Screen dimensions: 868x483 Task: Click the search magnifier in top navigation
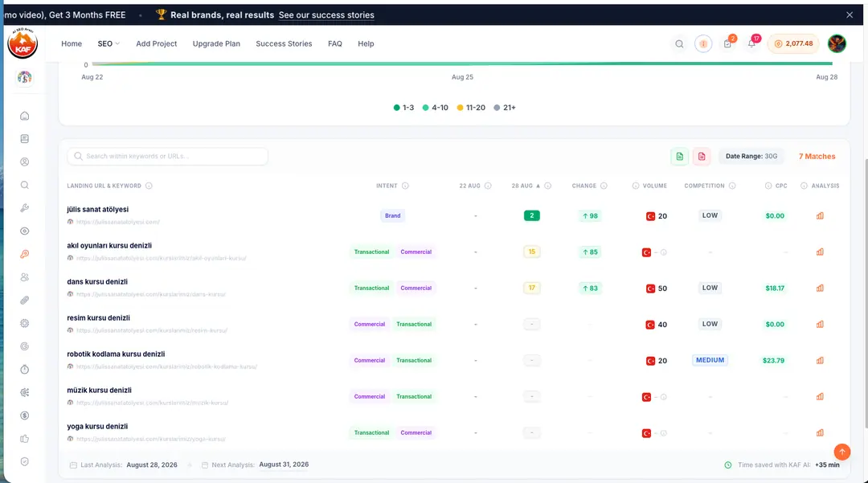[679, 43]
